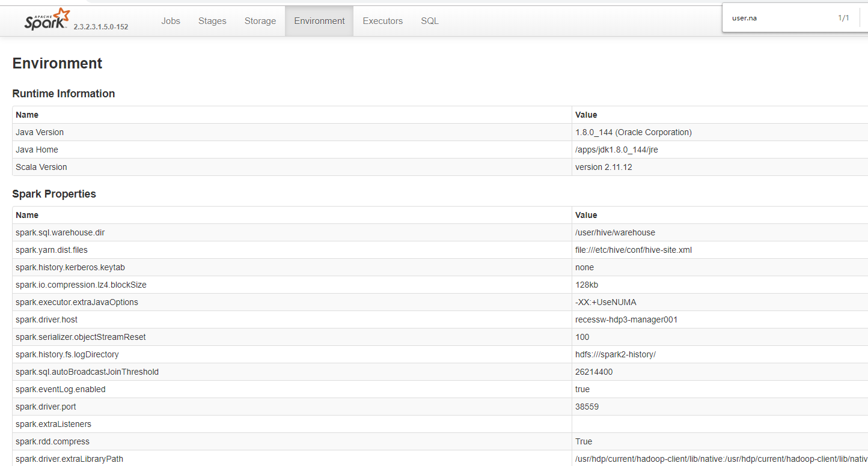Open the SQL tab

coord(430,21)
